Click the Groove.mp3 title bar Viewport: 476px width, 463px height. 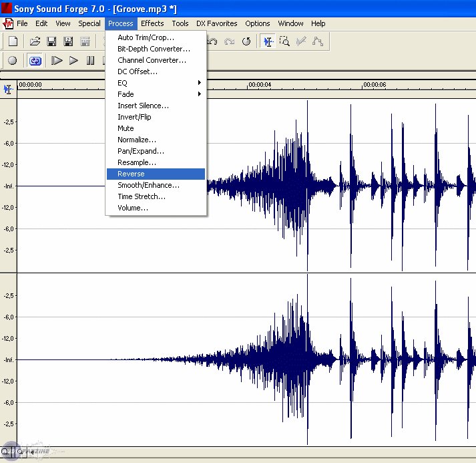238,9
